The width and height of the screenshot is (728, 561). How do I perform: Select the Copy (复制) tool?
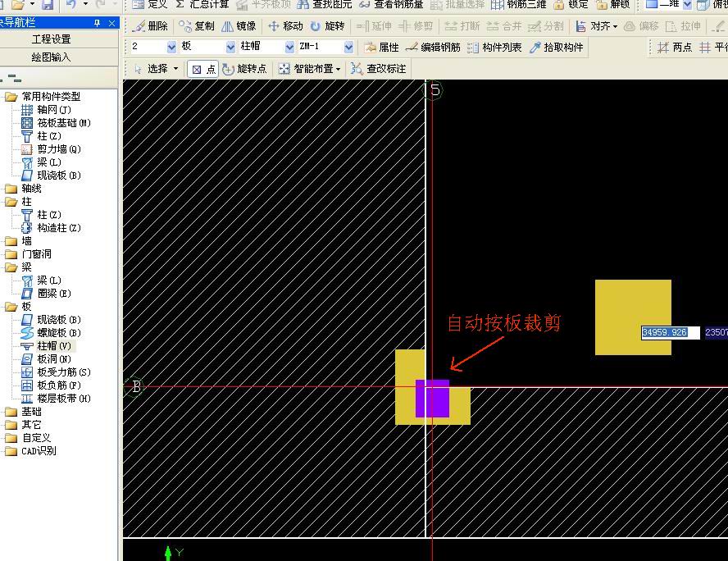[x=197, y=26]
